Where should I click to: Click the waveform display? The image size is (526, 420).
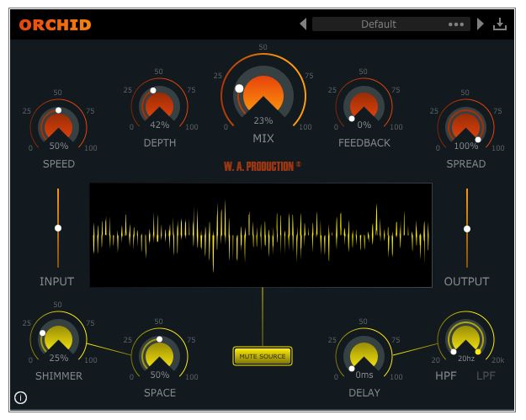coord(261,235)
